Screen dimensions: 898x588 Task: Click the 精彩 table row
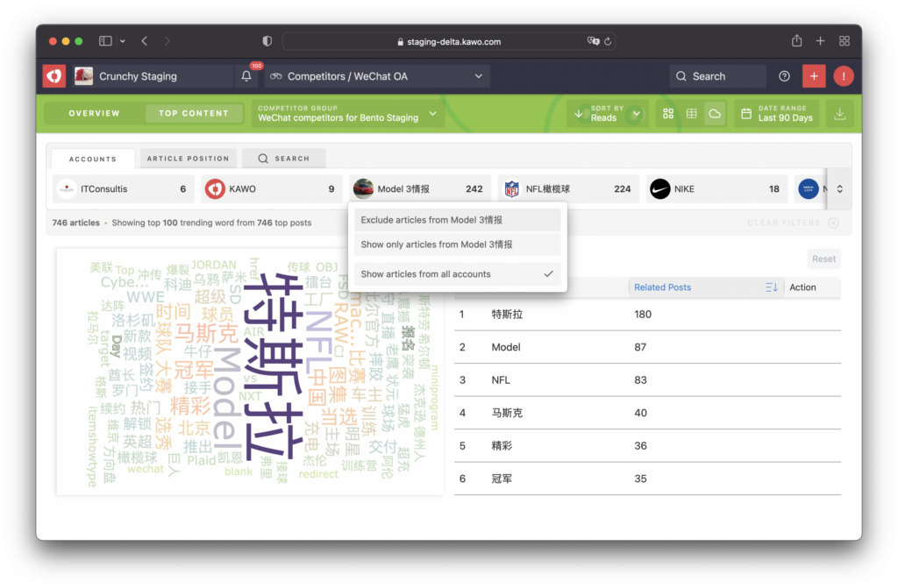point(647,446)
